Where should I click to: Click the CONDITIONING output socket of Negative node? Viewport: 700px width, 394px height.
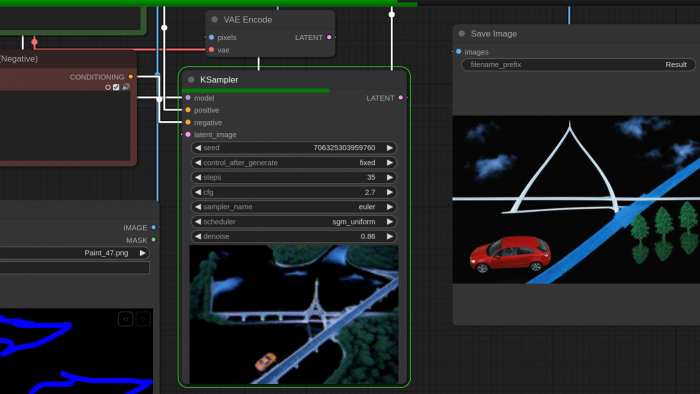click(x=131, y=77)
